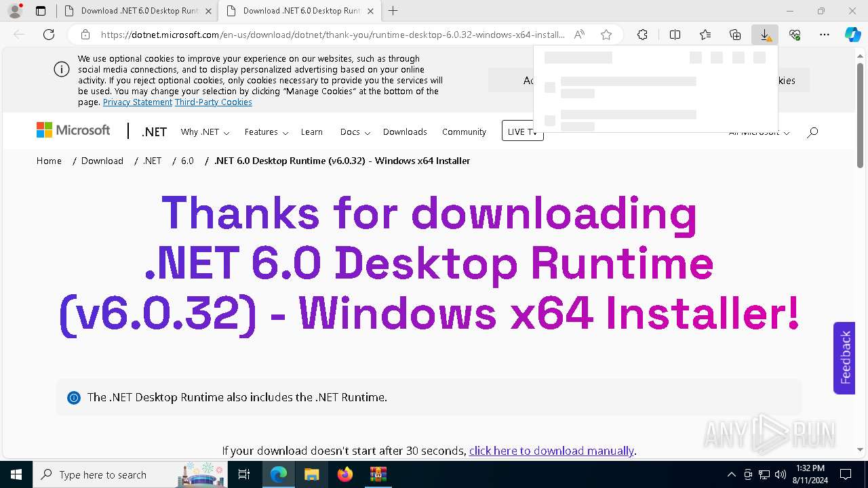Open Windows Start menu
This screenshot has height=488, width=868.
coord(16,474)
